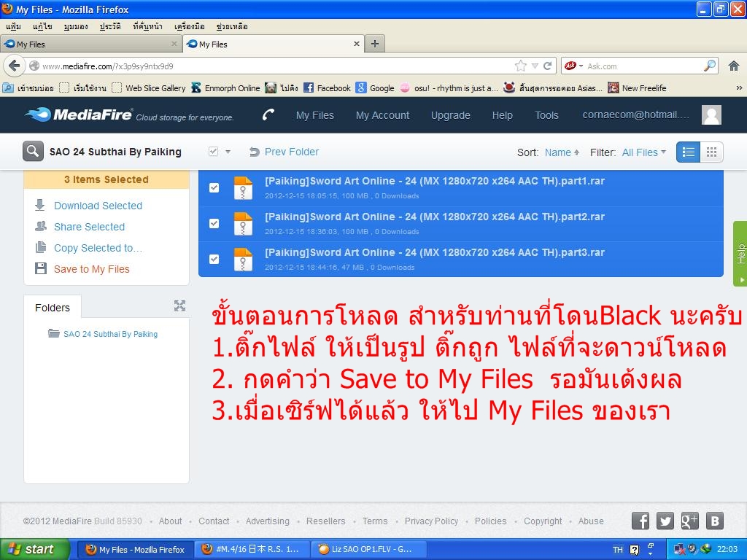
Task: Open MediaFire Google Plus icon in footer
Action: pos(689,521)
